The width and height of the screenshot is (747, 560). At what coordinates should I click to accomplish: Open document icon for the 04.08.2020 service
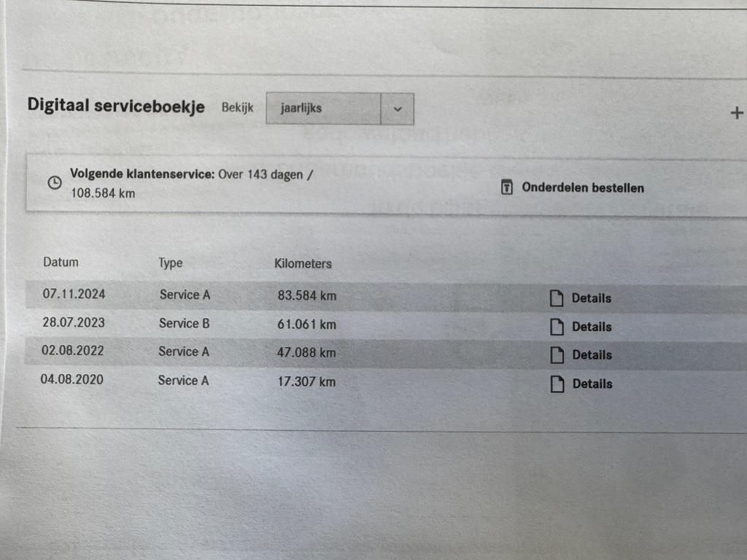click(557, 384)
